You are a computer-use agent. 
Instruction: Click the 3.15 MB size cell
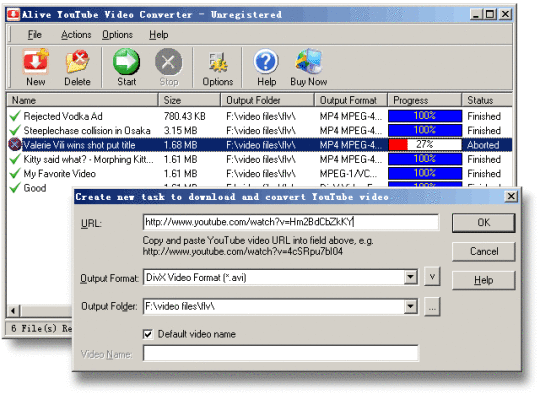click(180, 131)
